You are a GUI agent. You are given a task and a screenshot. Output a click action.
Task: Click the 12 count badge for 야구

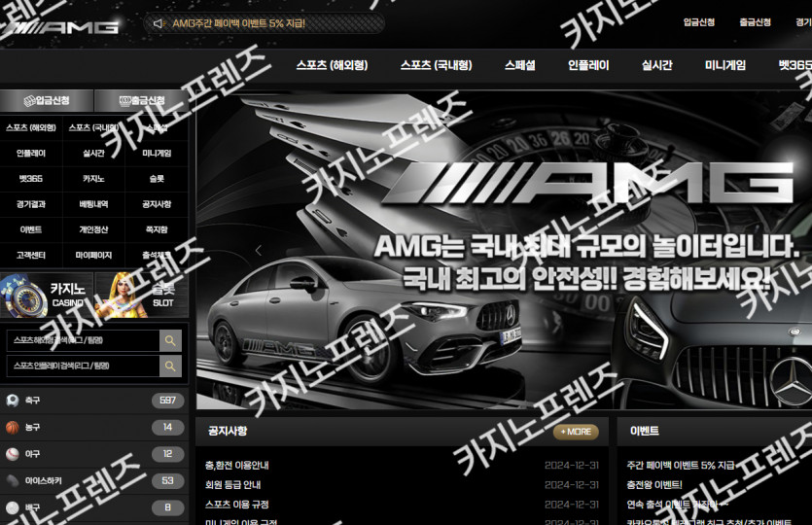pos(168,454)
